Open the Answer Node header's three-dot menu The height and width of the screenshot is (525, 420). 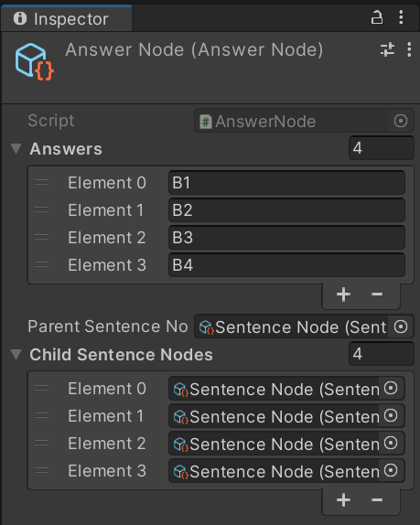[x=409, y=49]
